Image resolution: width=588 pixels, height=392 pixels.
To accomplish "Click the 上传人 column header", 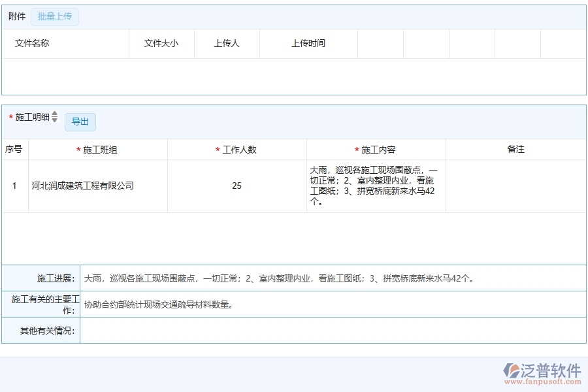I will pyautogui.click(x=227, y=43).
